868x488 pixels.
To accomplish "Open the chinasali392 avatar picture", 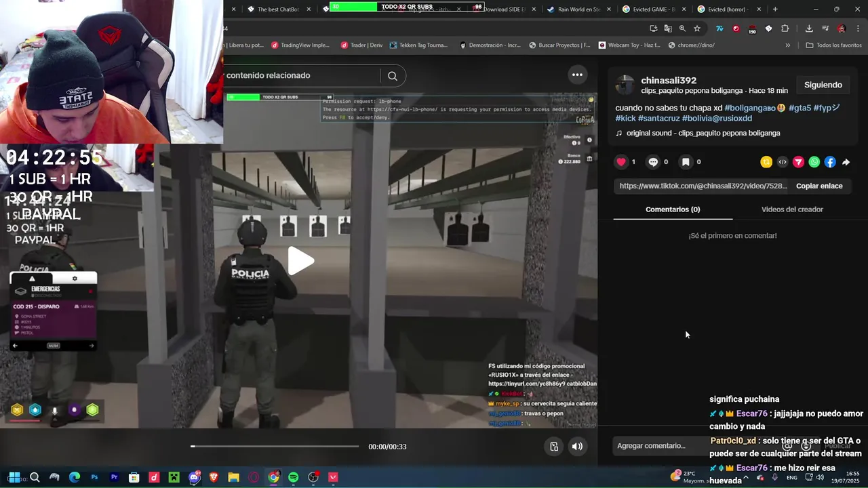I will 625,85.
